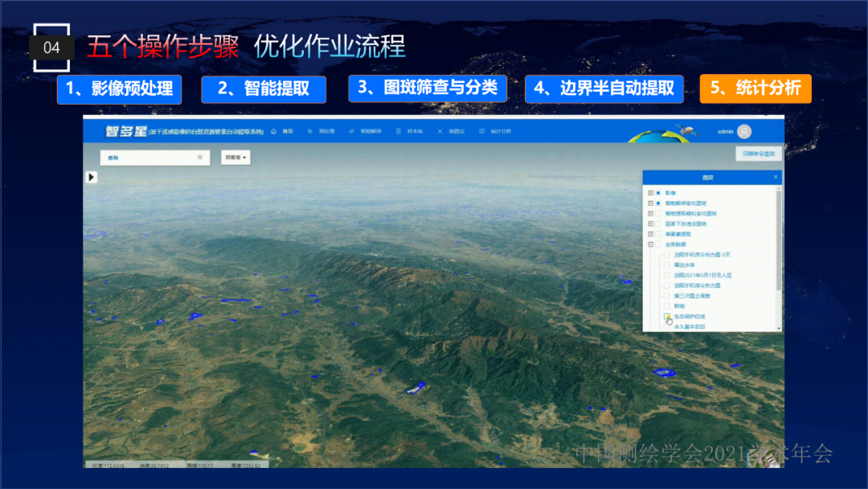Click the play arrow panel toggle icon

click(x=92, y=177)
